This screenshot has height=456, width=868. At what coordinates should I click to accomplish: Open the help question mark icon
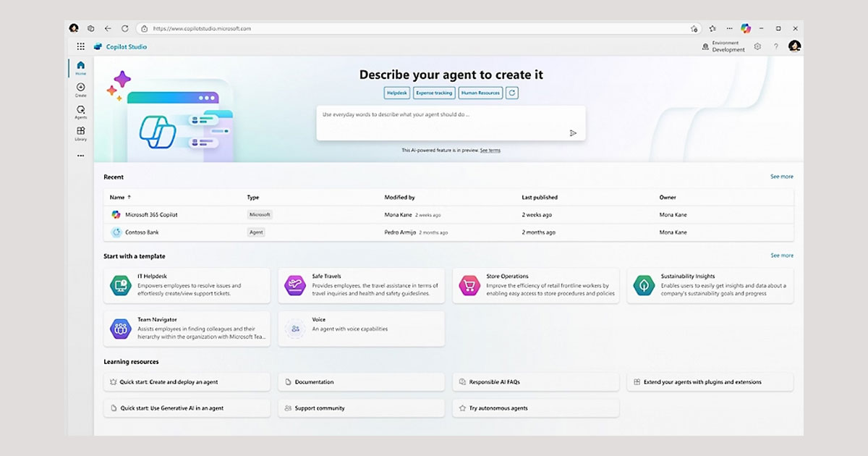776,46
